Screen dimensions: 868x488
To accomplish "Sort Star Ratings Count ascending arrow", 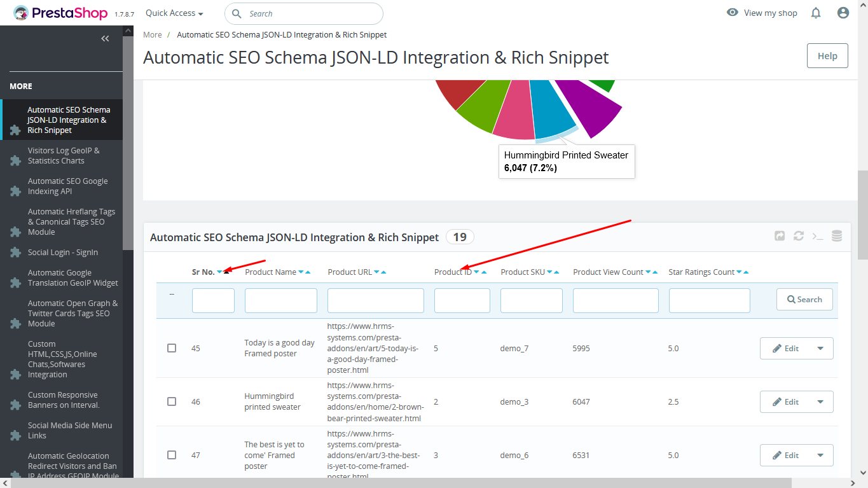I will click(747, 272).
